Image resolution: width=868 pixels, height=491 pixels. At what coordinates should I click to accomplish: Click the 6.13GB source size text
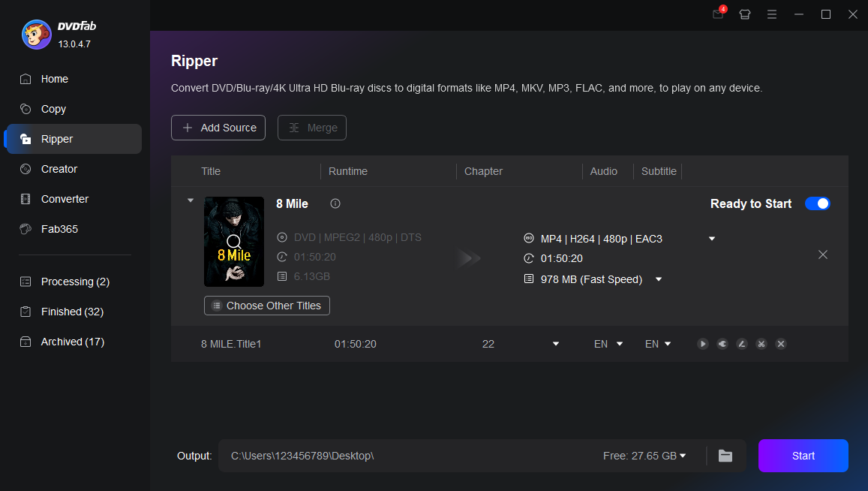click(311, 276)
